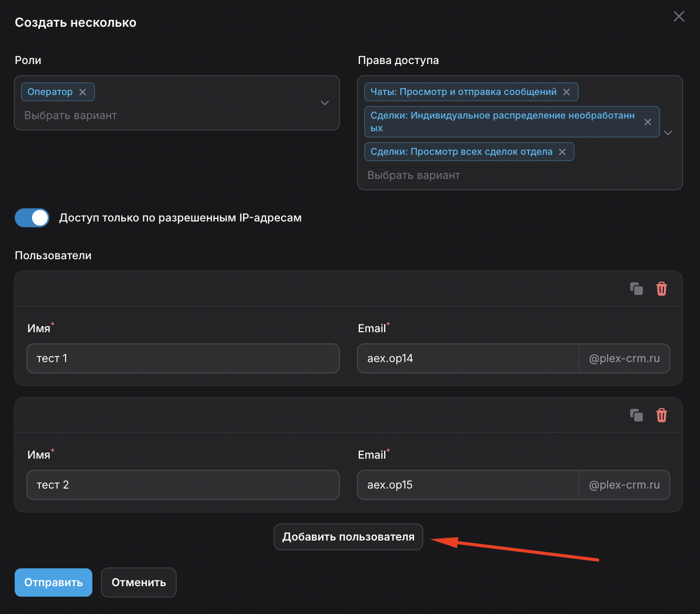Delete the second user card (тест 2)
Screen dimensions: 700x614
[662, 415]
